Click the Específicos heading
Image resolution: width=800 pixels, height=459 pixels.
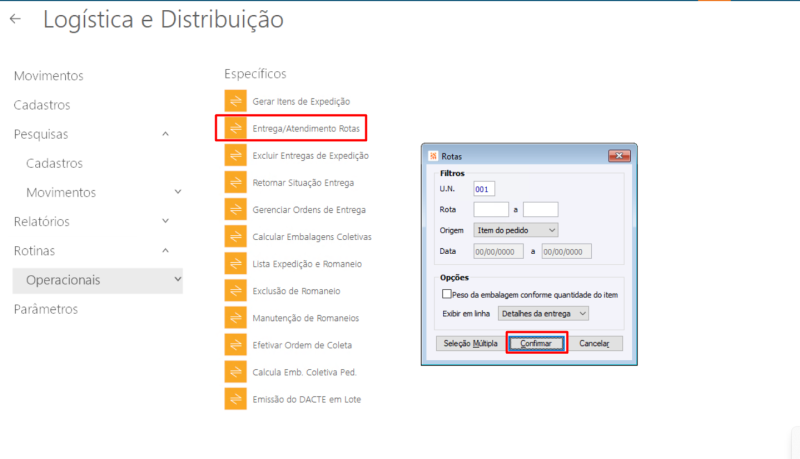(x=255, y=74)
